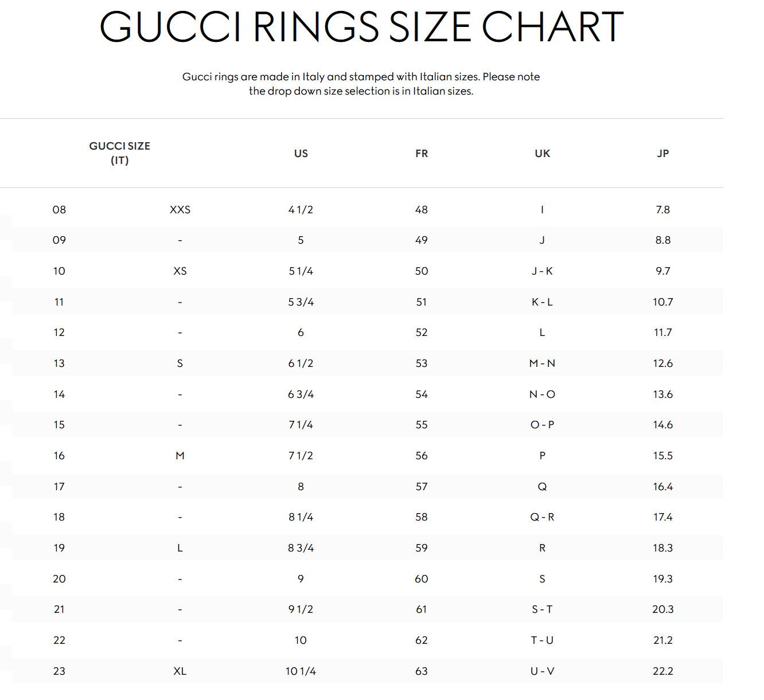Click the XXS size label
This screenshot has width=764, height=700.
click(180, 210)
